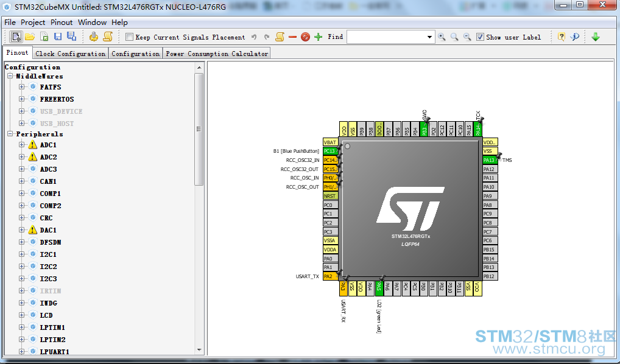Select COMP1 in the peripherals tree
The height and width of the screenshot is (364, 620).
pos(50,194)
